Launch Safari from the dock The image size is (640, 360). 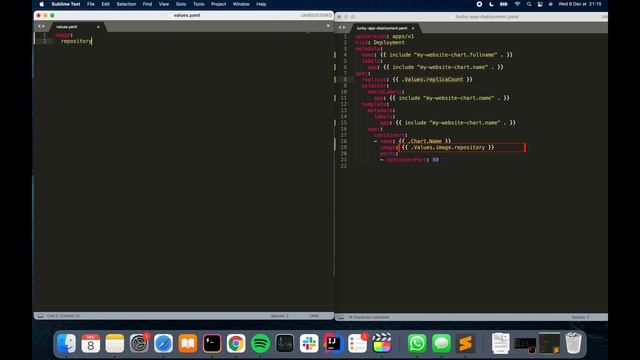click(x=163, y=343)
